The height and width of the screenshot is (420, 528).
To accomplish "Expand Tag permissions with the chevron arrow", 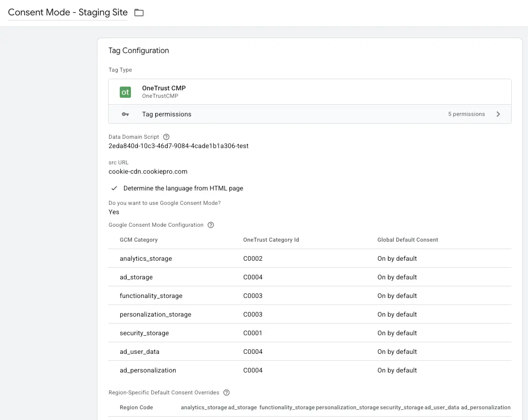I will point(498,114).
